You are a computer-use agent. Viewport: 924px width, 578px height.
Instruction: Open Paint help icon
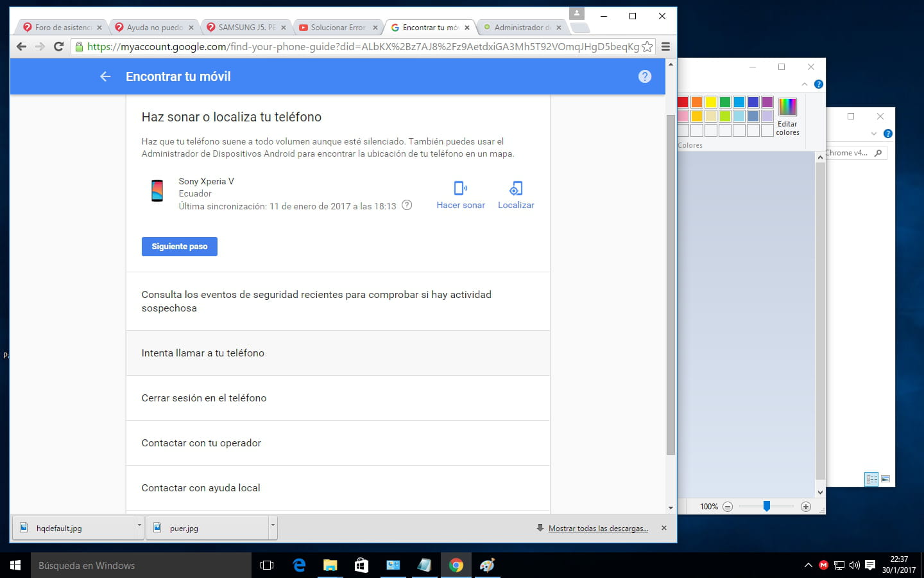(x=819, y=84)
